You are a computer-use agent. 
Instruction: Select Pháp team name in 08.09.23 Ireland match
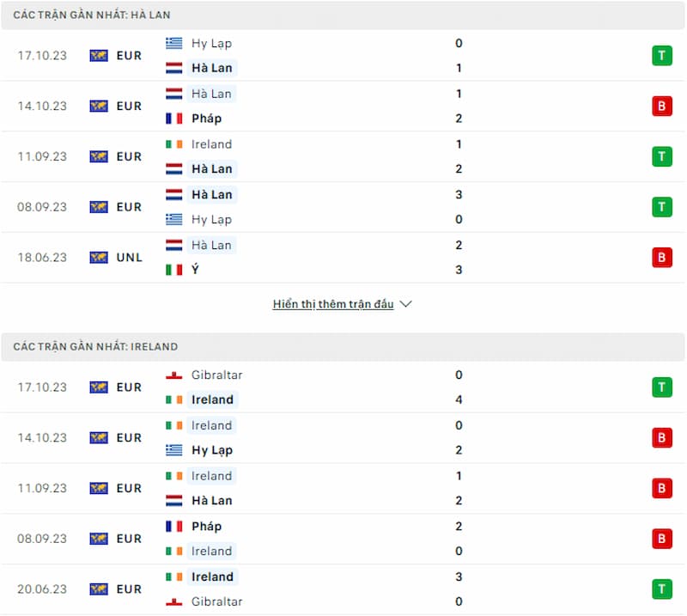click(x=206, y=526)
